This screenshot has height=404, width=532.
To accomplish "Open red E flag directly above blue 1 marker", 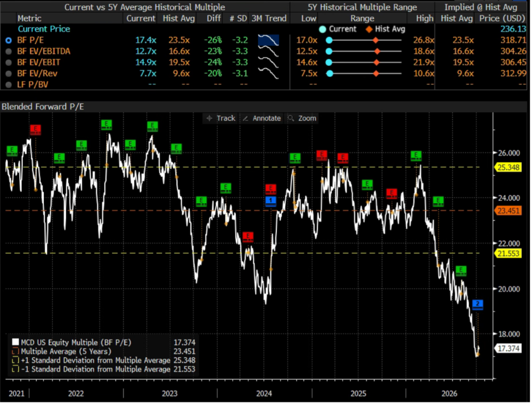I will 270,189.
